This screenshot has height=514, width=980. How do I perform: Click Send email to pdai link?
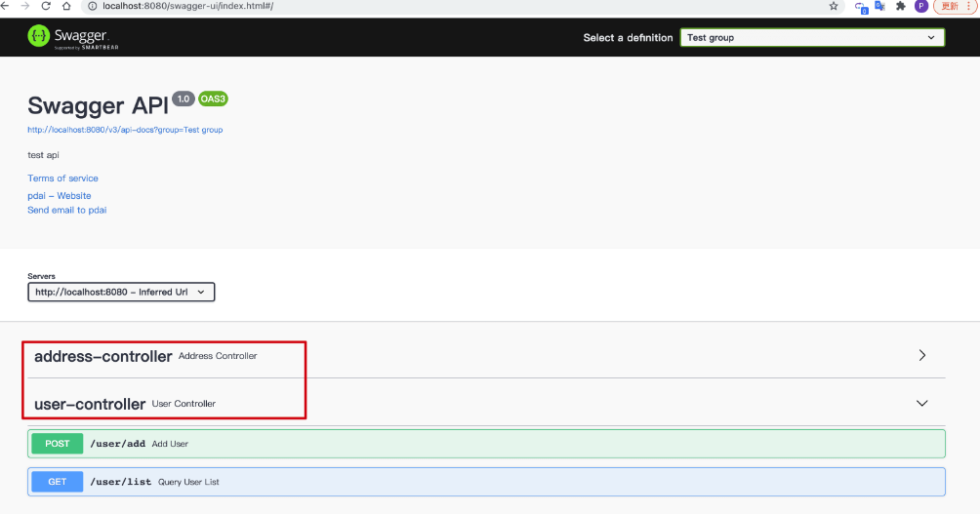point(67,210)
